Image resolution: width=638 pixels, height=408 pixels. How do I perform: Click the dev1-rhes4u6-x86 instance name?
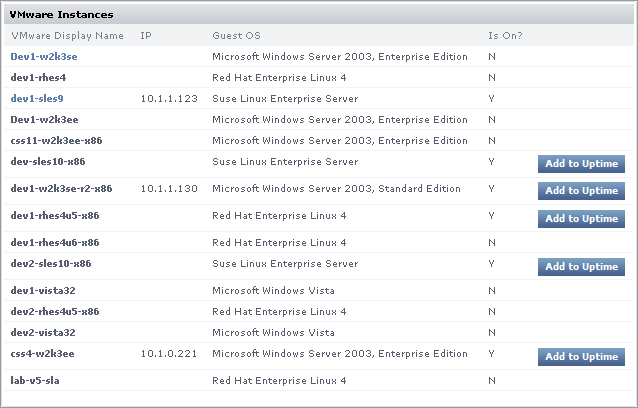(55, 243)
